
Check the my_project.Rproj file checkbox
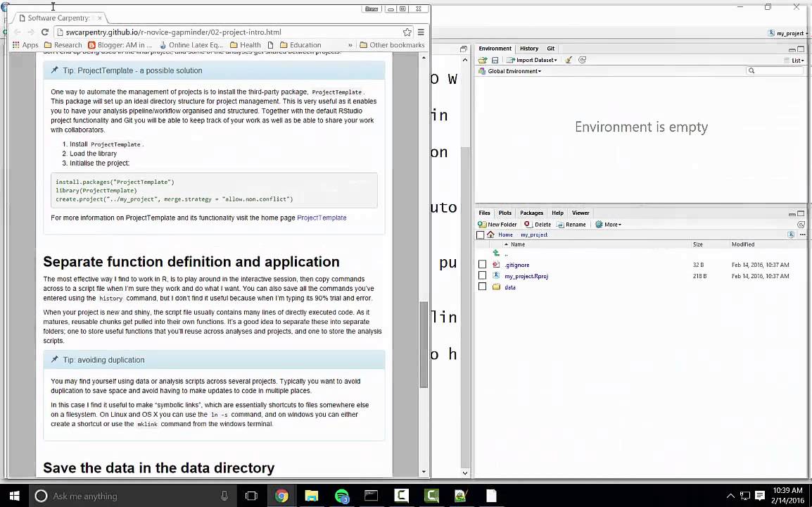482,276
